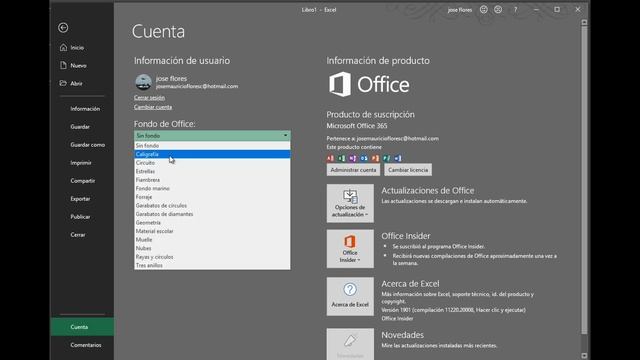Viewport: 640px width, 360px height.
Task: Select Fondo marino background option
Action: [x=212, y=189]
